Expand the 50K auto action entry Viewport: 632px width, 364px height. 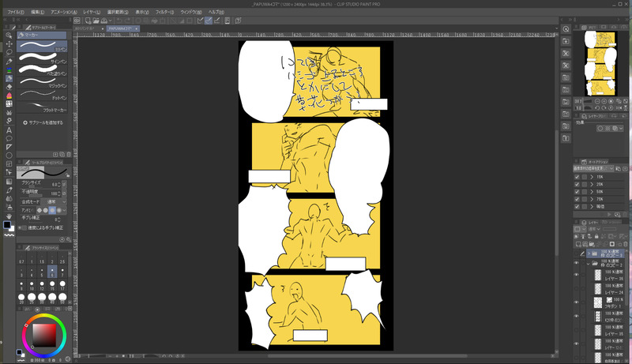pos(592,192)
